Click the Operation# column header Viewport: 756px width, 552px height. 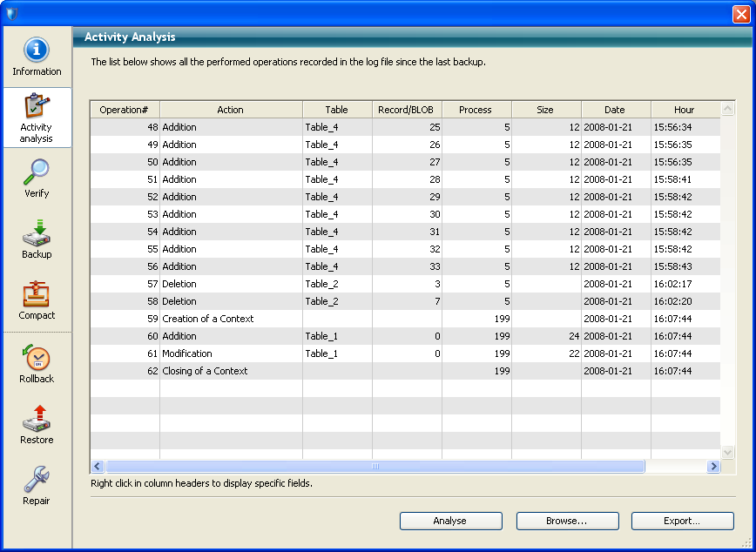(125, 110)
